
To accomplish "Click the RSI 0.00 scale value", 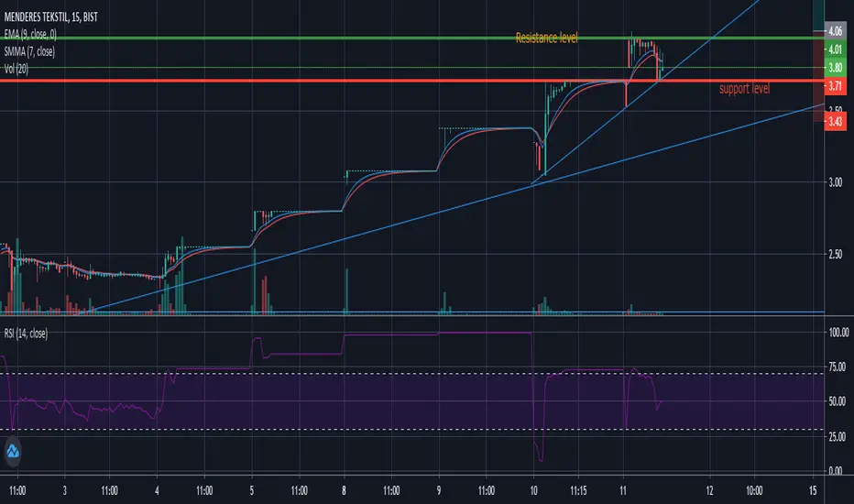I will pyautogui.click(x=836, y=471).
